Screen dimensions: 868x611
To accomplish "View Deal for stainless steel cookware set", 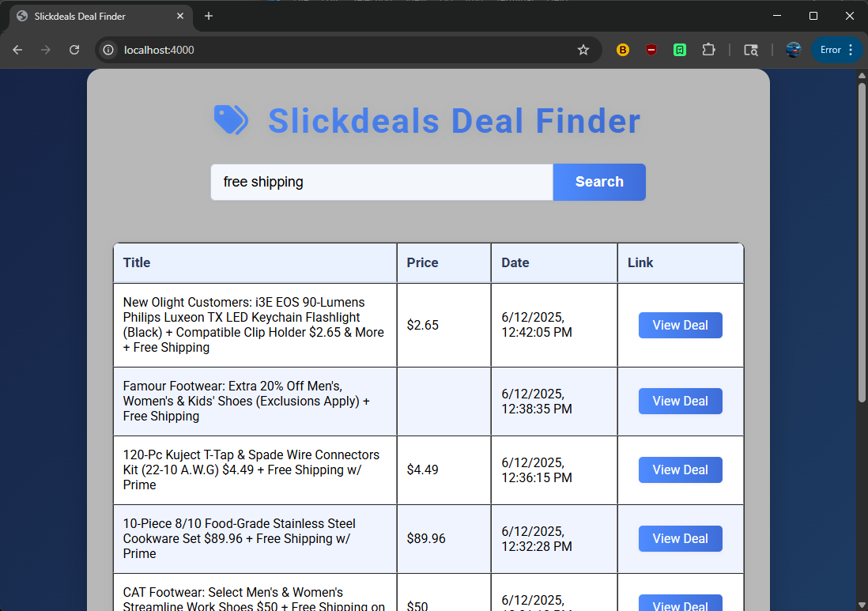I will 680,538.
